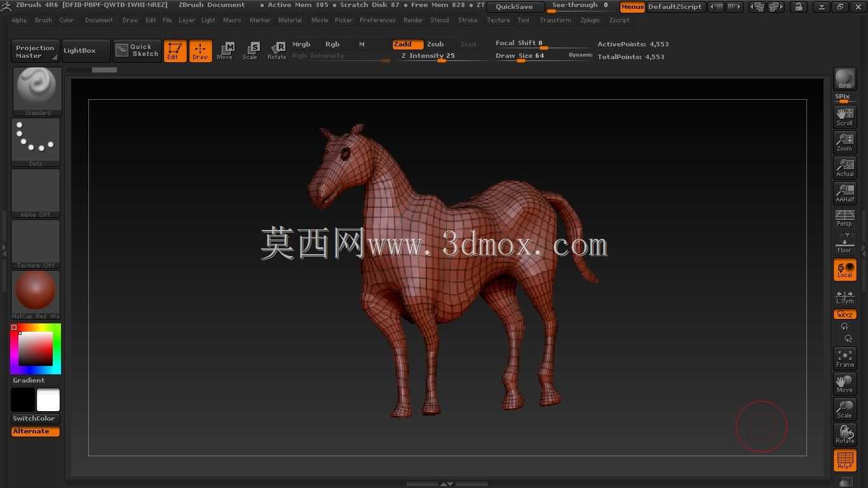Open the Transform menu
The image size is (868, 488).
click(x=555, y=20)
